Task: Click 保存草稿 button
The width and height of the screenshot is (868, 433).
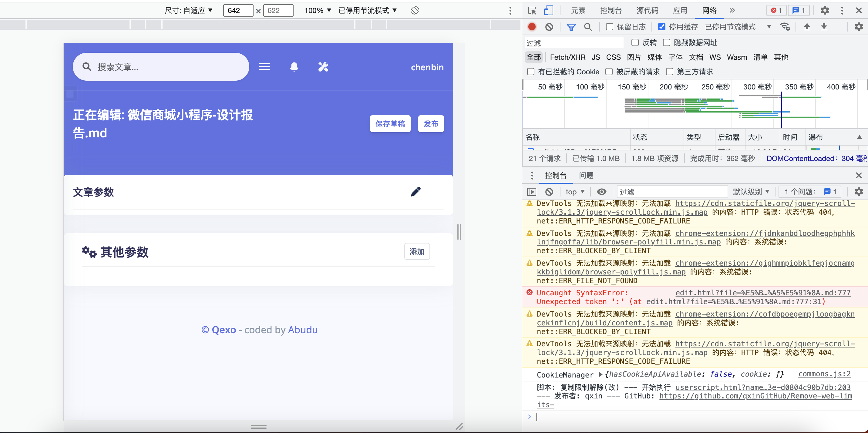Action: click(390, 124)
